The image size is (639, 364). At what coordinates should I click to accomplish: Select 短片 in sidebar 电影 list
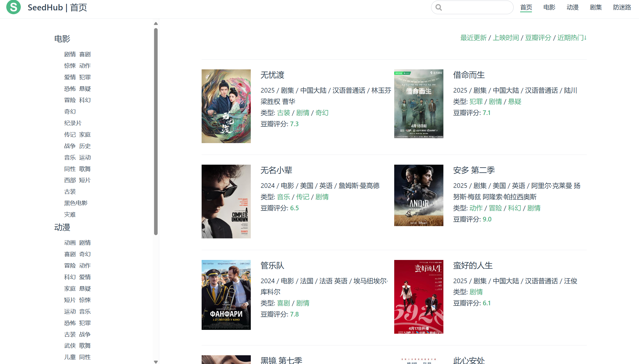coord(85,180)
